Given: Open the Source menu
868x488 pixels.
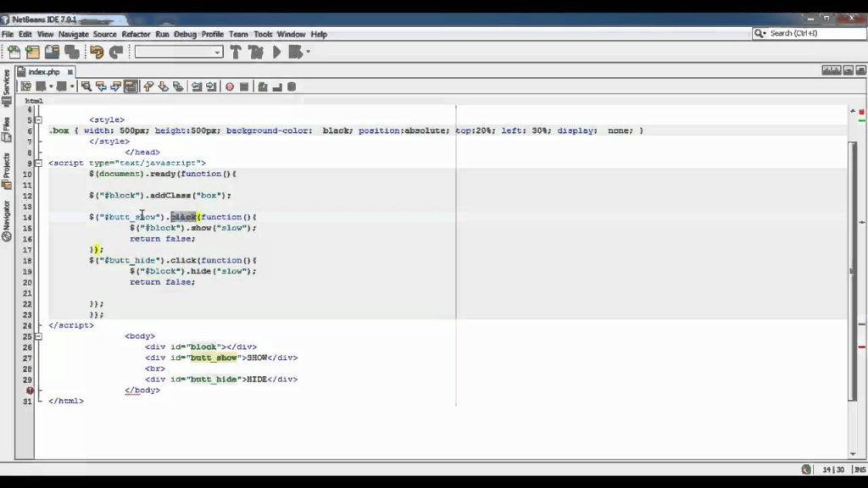Looking at the screenshot, I should click(104, 34).
